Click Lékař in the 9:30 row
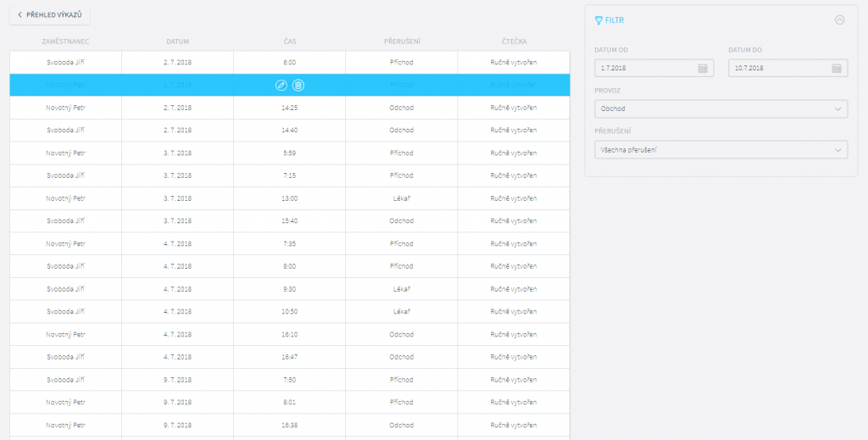This screenshot has width=868, height=440. point(401,289)
